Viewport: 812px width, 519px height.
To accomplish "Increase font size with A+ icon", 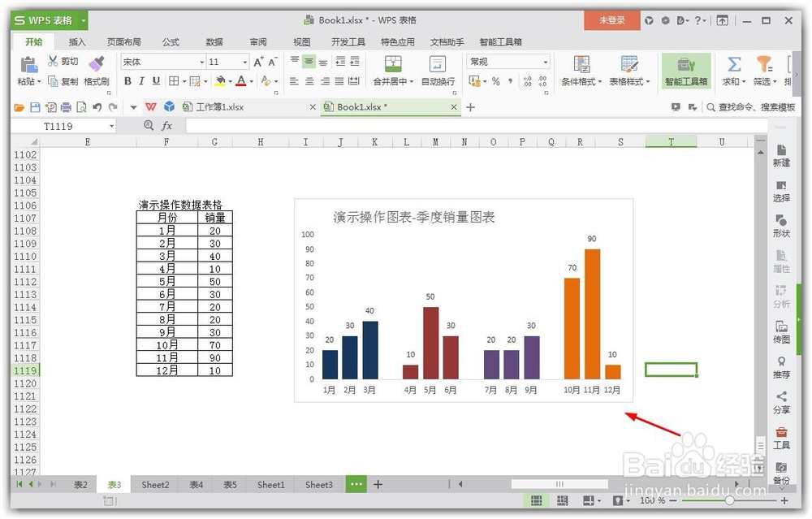I will (x=258, y=63).
